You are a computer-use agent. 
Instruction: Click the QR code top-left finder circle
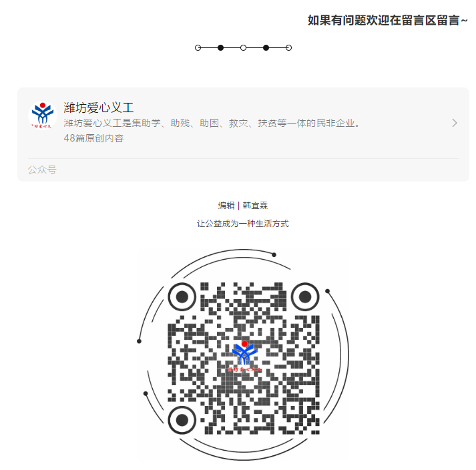coord(182,296)
